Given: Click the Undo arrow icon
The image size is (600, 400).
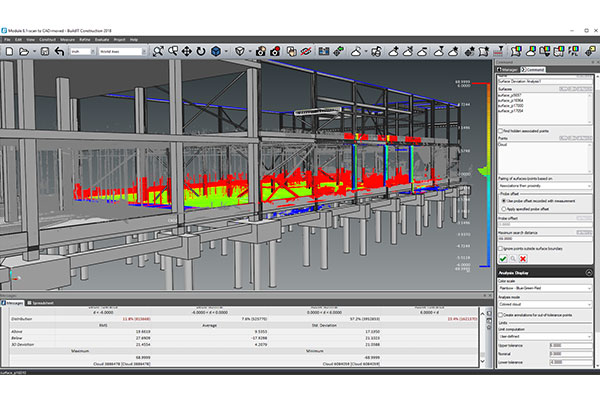Looking at the screenshot, I should [59, 50].
